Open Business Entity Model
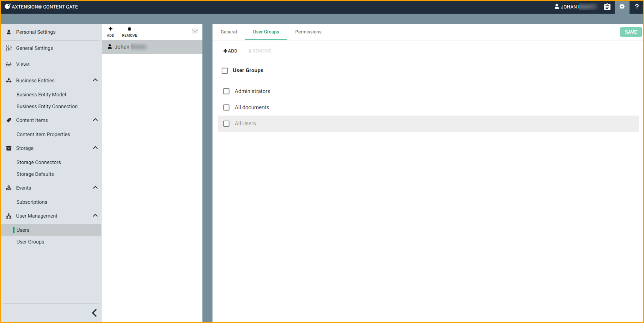 (41, 95)
